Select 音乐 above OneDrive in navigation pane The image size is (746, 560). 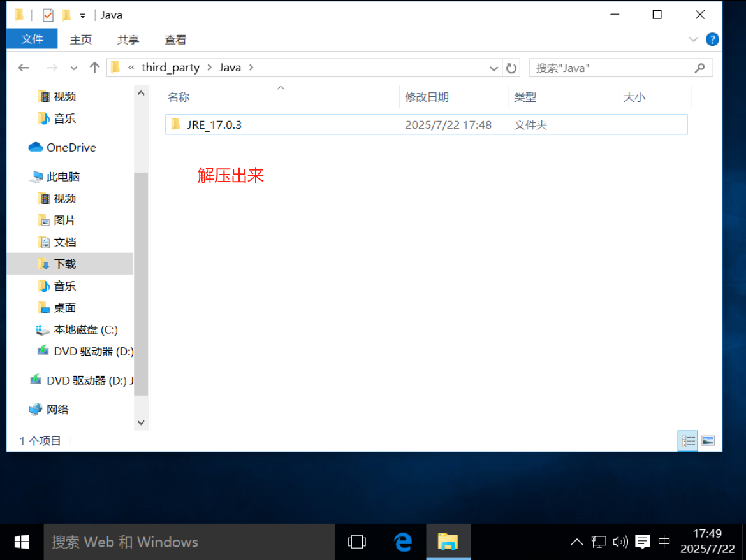pyautogui.click(x=64, y=118)
